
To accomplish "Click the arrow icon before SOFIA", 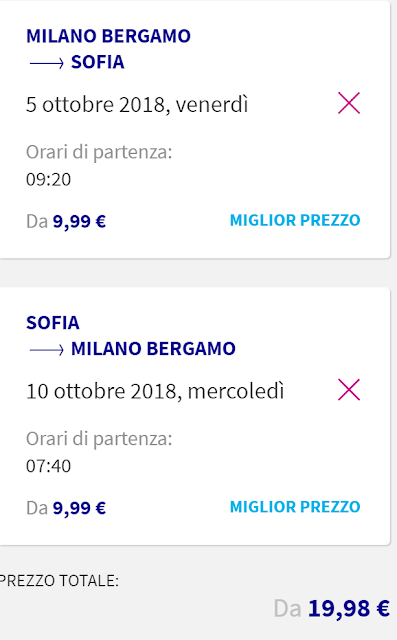I will click(47, 63).
